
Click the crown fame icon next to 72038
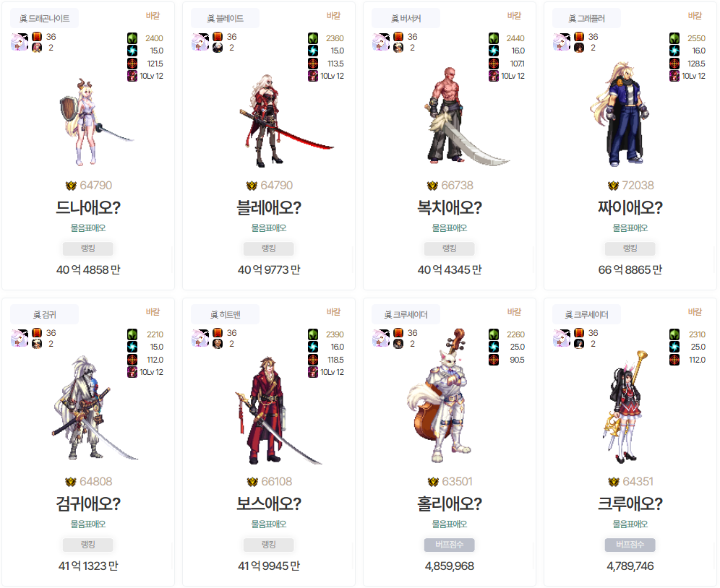[x=613, y=186]
